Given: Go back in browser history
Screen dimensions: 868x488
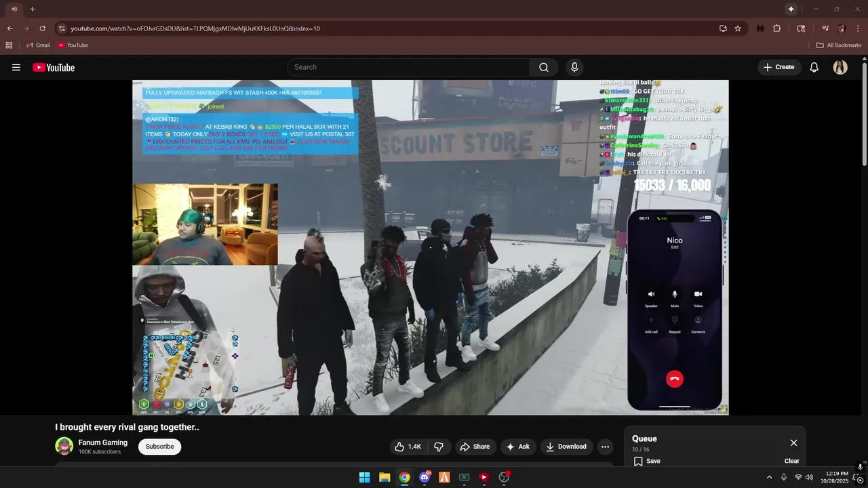Looking at the screenshot, I should 9,28.
